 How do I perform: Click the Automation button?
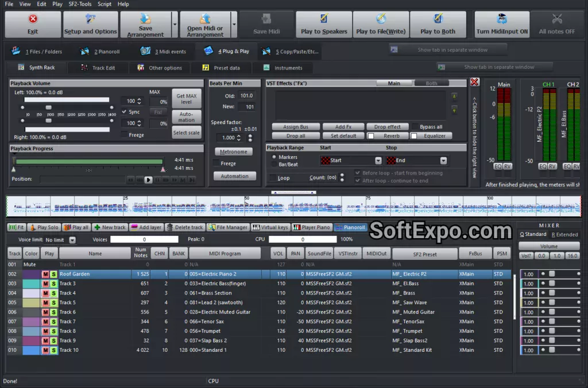[x=234, y=176]
